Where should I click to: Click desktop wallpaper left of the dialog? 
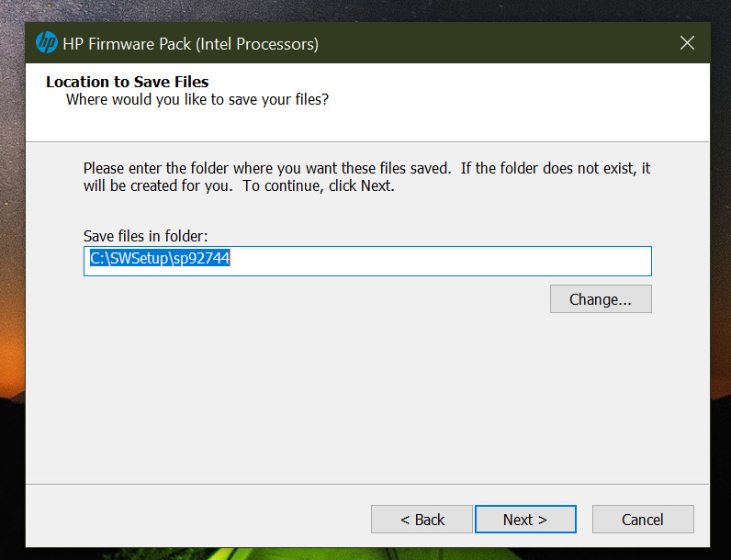(x=11, y=275)
